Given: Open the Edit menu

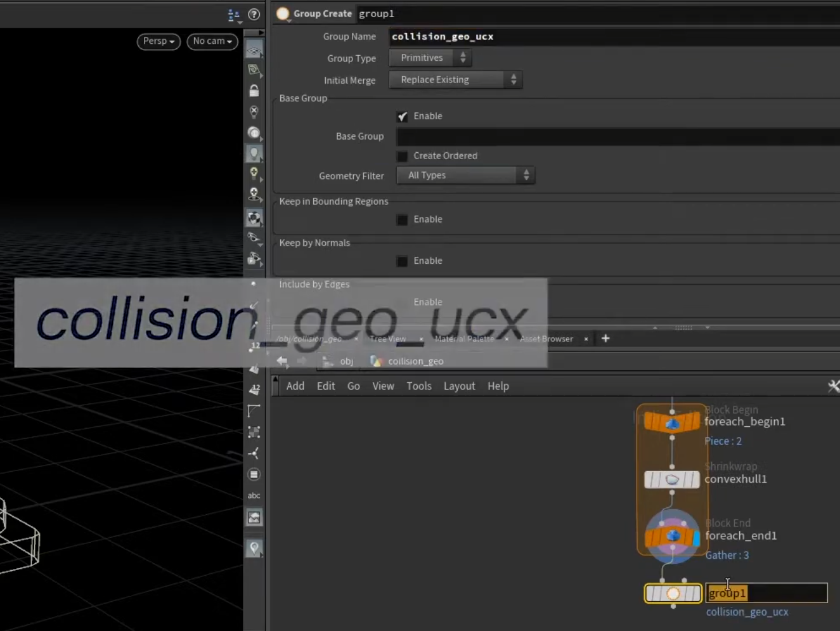Looking at the screenshot, I should 326,386.
